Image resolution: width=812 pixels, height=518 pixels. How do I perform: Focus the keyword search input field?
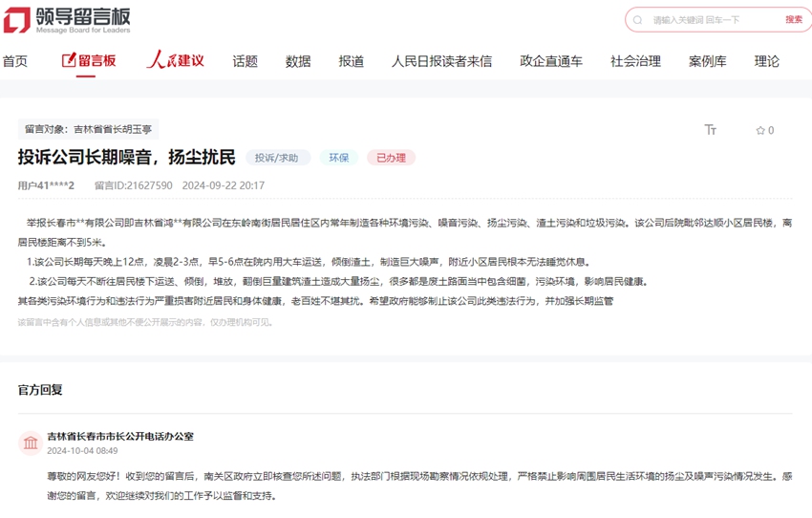(712, 20)
